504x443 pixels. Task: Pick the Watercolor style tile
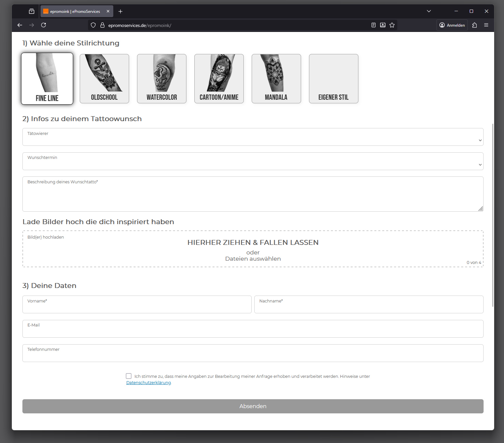point(162,79)
